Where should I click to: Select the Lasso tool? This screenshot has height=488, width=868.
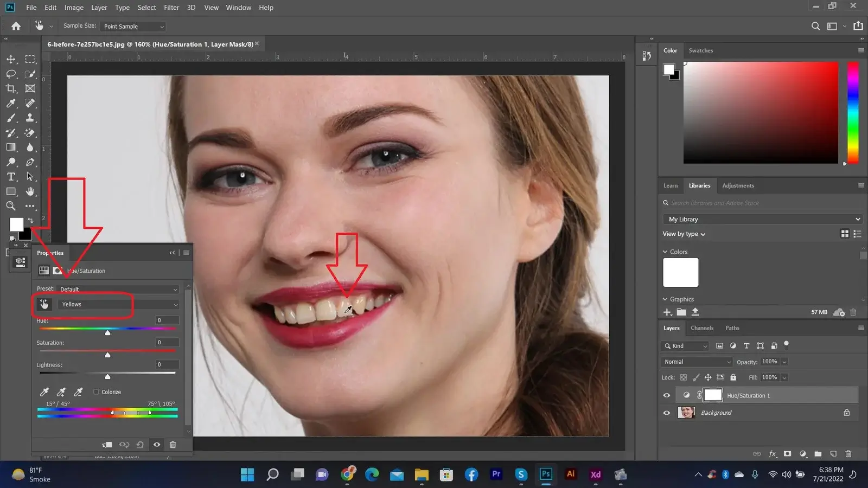[11, 74]
